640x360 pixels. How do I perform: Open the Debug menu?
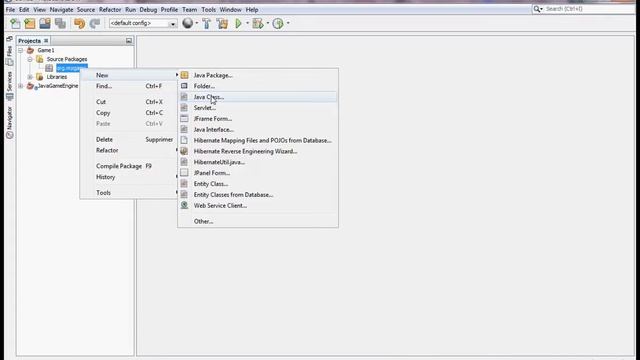148,9
